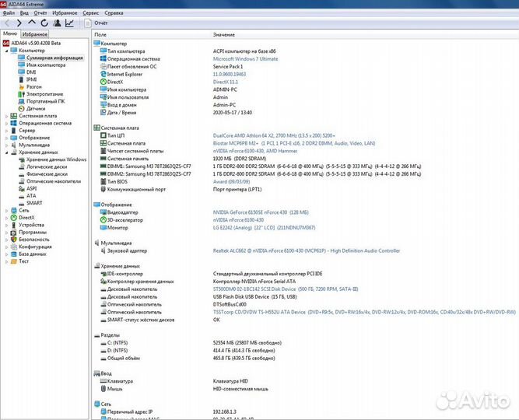Expand the Системная плата tree node
Image resolution: width=519 pixels, height=420 pixels.
coord(6,116)
